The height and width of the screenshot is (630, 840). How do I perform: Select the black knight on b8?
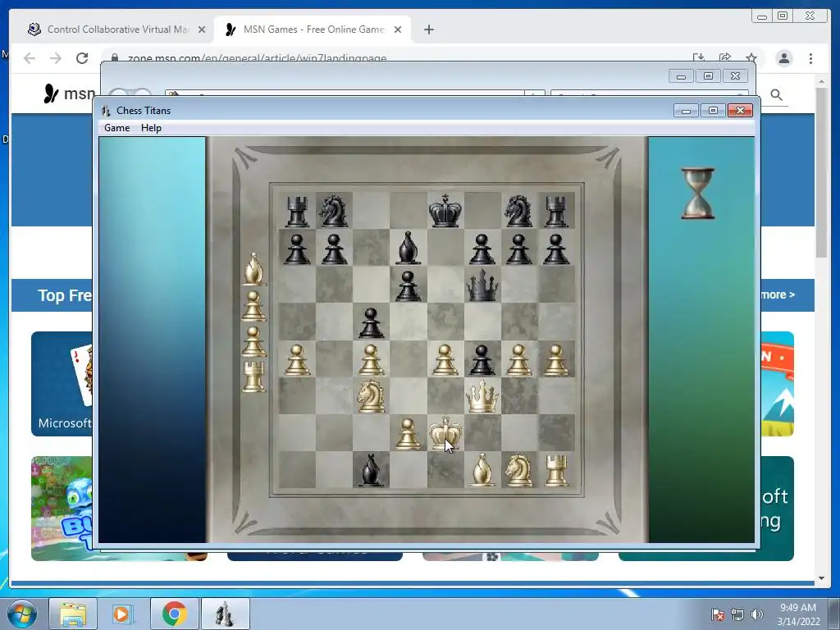[334, 211]
